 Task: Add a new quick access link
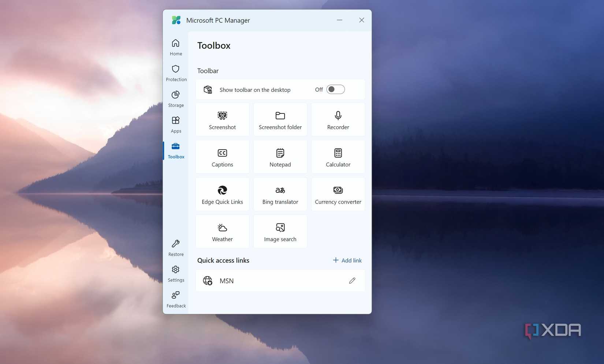347,260
